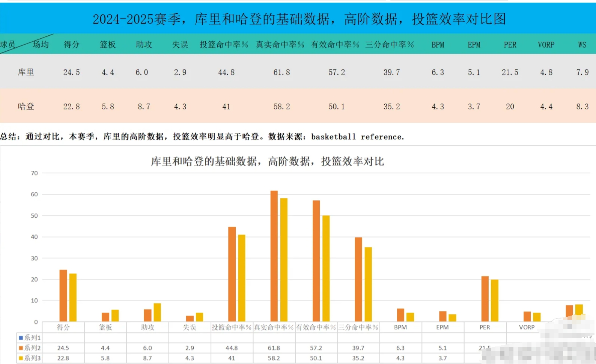Select the orange 投篮命中率% bar in chart
This screenshot has width=596, height=364.
pyautogui.click(x=232, y=274)
